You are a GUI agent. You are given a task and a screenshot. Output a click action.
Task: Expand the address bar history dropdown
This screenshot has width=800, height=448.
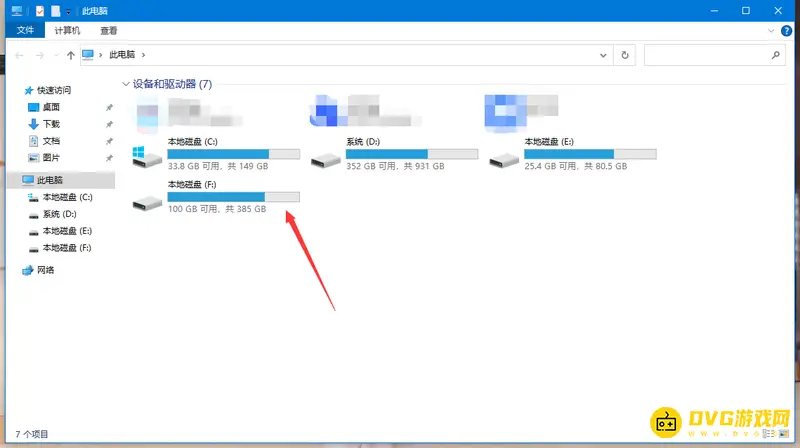pyautogui.click(x=605, y=54)
